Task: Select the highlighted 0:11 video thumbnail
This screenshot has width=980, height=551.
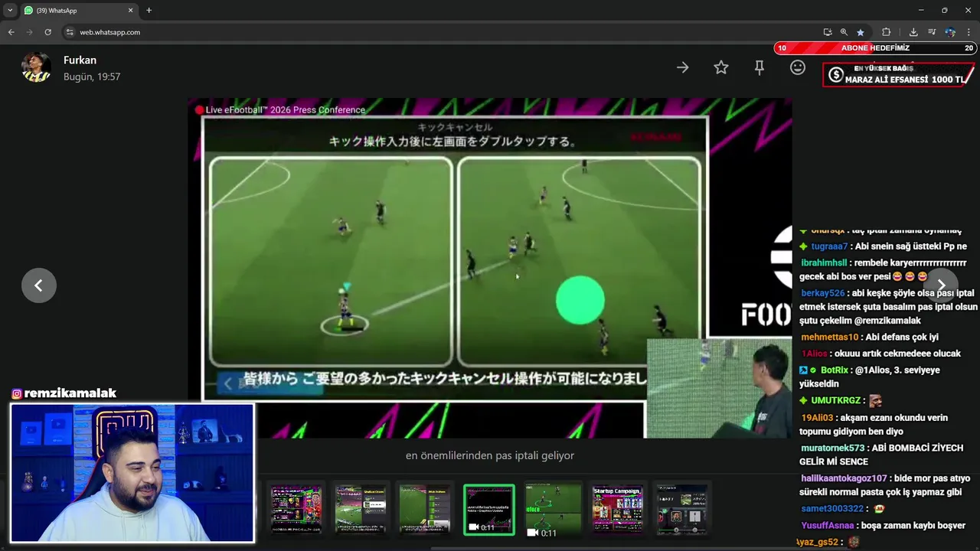Action: click(x=488, y=509)
